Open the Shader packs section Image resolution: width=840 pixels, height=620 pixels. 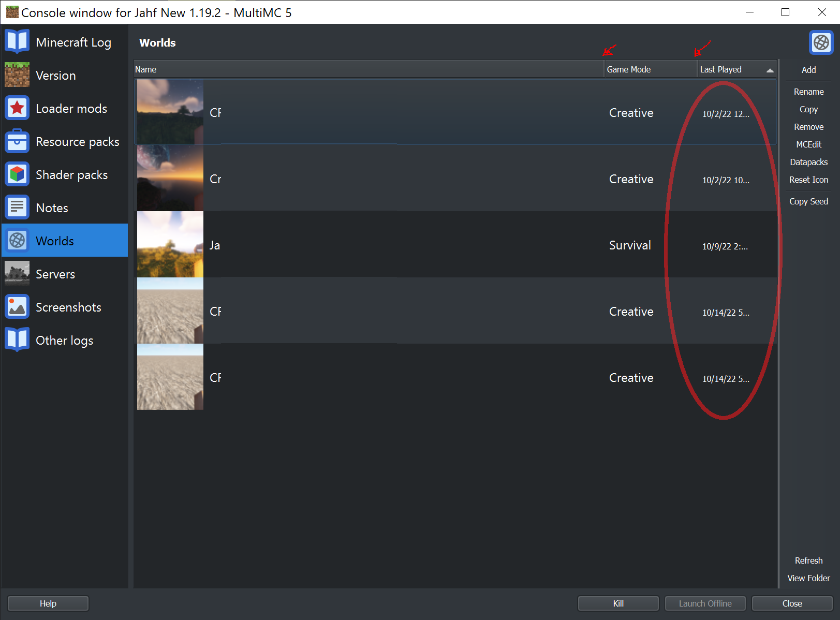pyautogui.click(x=71, y=174)
